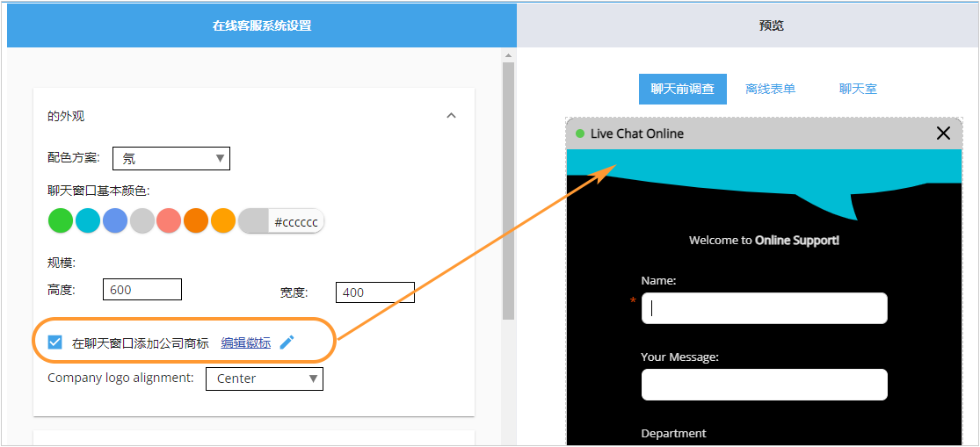The height and width of the screenshot is (447, 980).
Task: Click the #cccccc custom color field
Action: click(x=281, y=221)
